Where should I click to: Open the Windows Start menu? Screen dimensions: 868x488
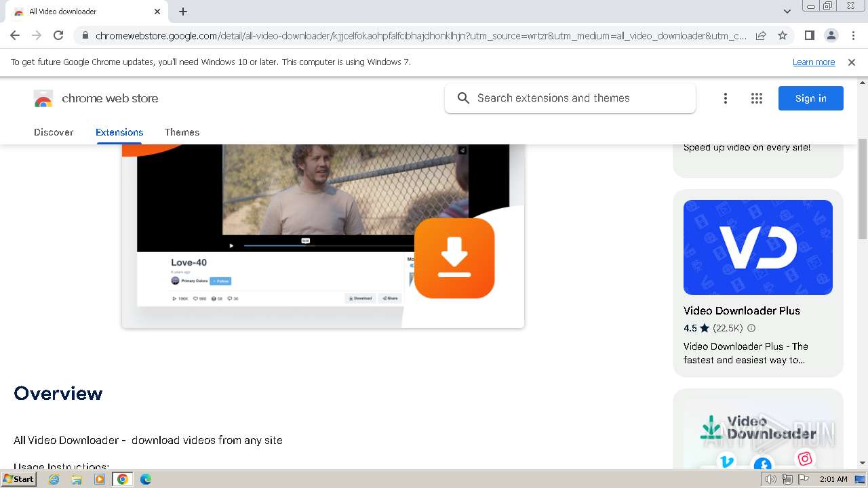coord(18,479)
